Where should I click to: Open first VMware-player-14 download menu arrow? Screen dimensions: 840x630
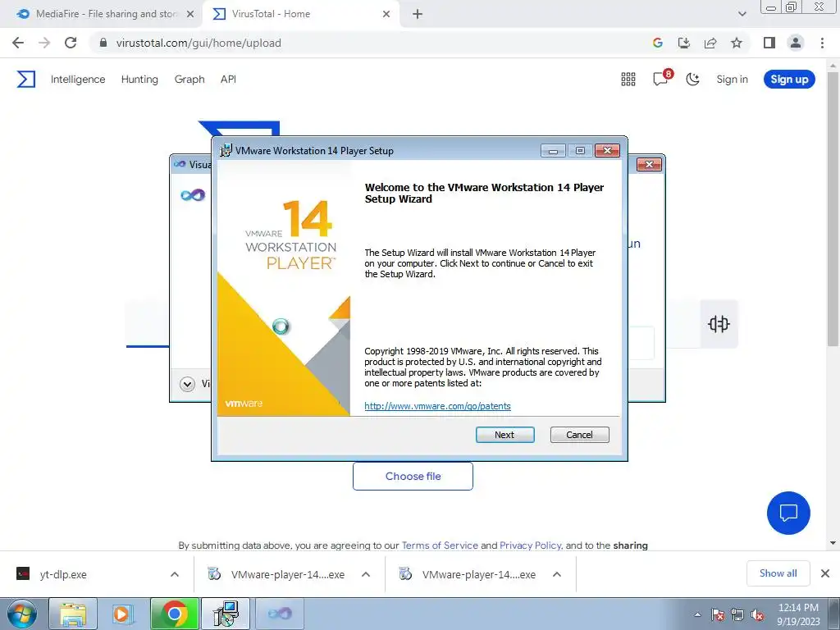[x=366, y=574]
